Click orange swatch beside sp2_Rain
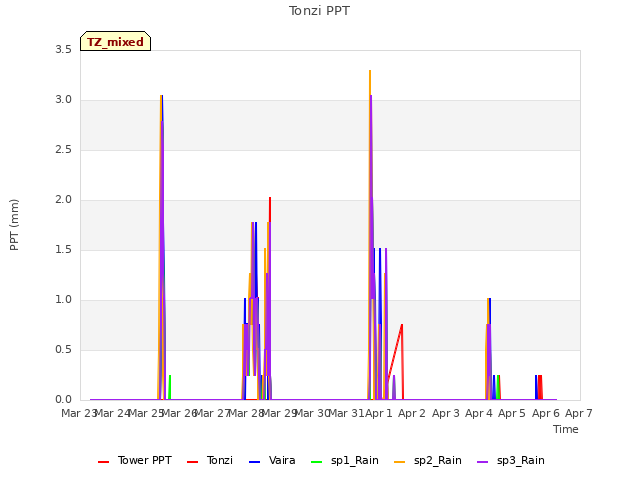Screen dimensions: 640x480 point(400,462)
